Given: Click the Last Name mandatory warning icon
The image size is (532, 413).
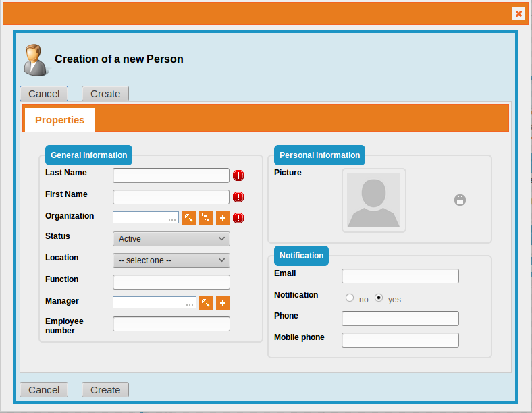Looking at the screenshot, I should click(238, 175).
